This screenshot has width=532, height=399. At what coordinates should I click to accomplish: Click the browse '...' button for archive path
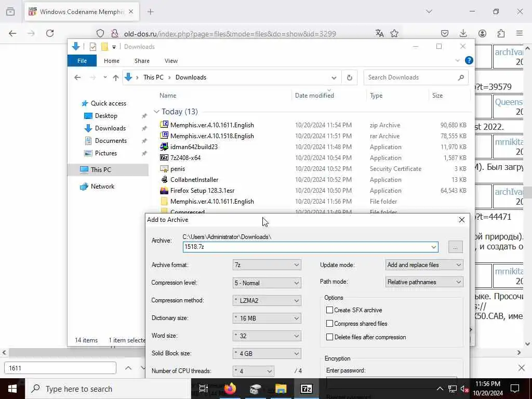(x=455, y=247)
